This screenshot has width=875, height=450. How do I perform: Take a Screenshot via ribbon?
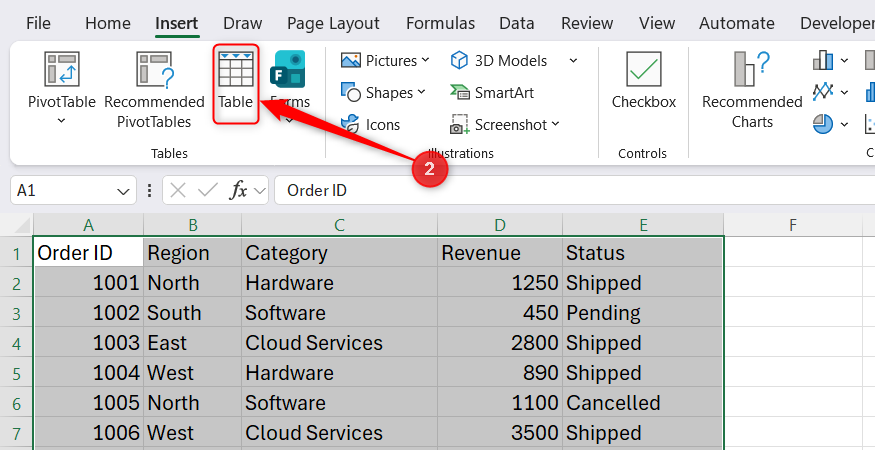point(504,125)
